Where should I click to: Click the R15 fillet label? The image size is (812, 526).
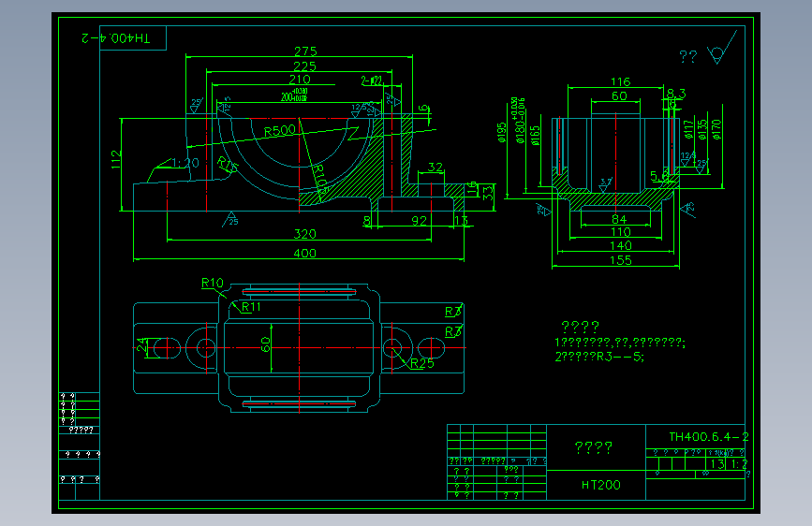pos(228,165)
